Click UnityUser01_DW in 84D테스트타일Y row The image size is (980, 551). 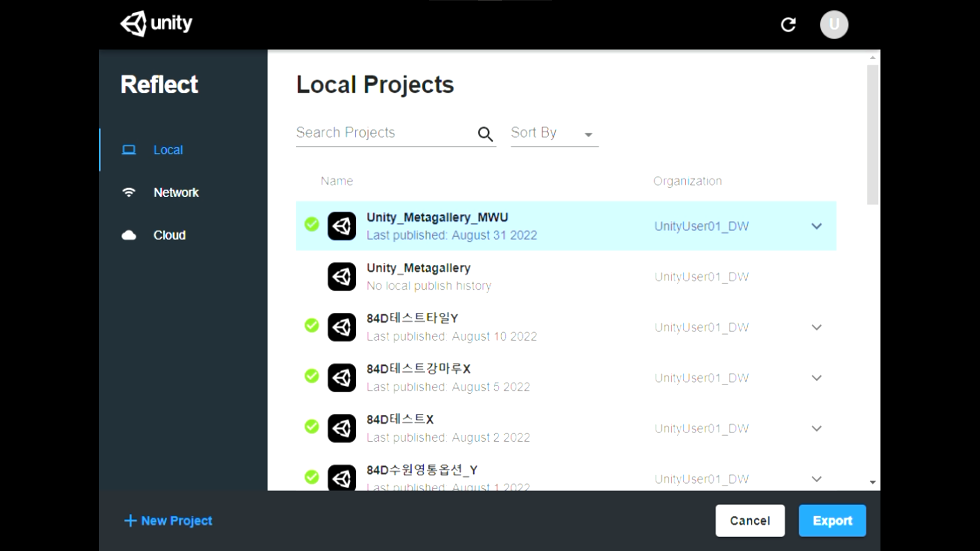(701, 327)
